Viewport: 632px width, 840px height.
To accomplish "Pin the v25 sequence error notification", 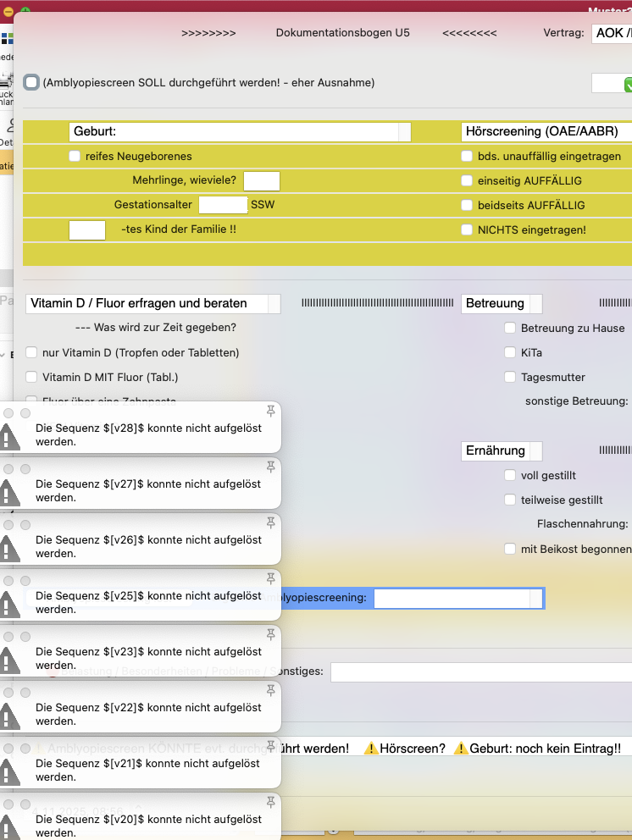I will point(271,578).
